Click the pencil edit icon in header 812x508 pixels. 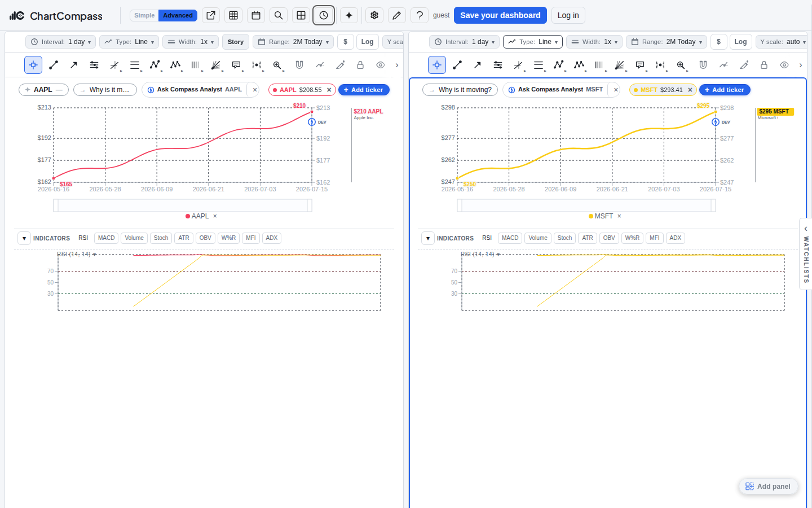coord(397,15)
